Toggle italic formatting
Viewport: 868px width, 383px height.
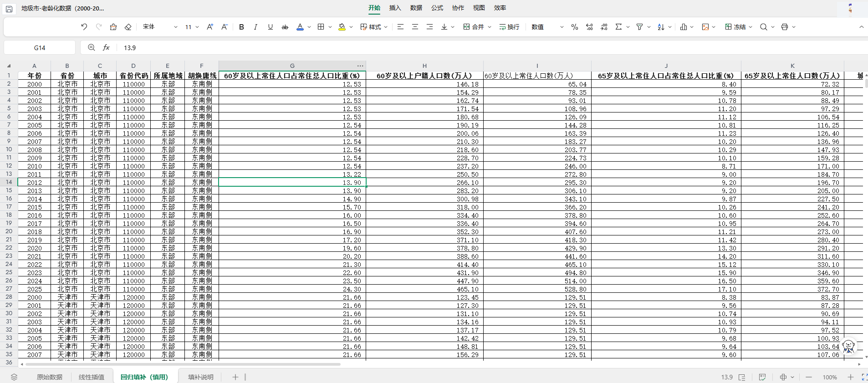(x=256, y=27)
